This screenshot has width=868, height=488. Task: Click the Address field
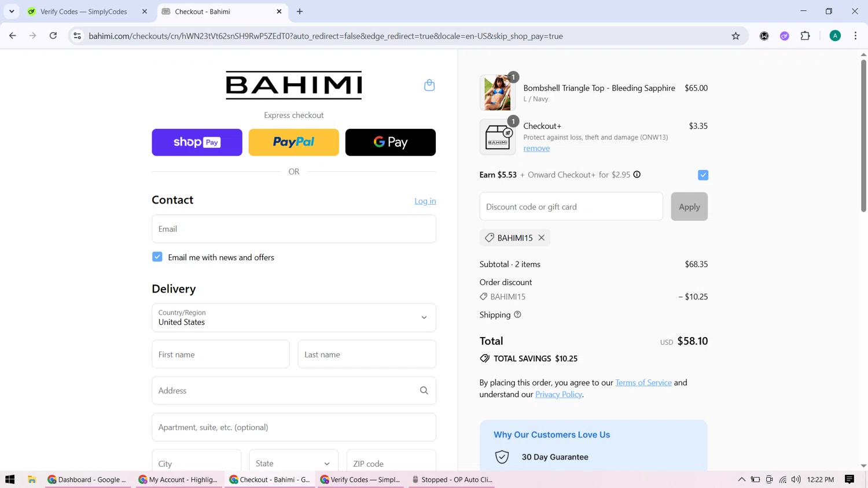point(294,391)
